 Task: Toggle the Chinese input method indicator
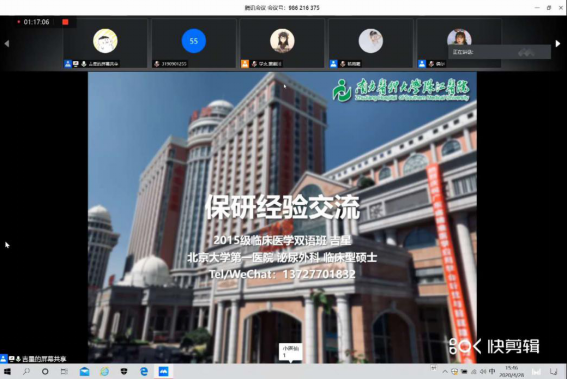click(x=492, y=371)
